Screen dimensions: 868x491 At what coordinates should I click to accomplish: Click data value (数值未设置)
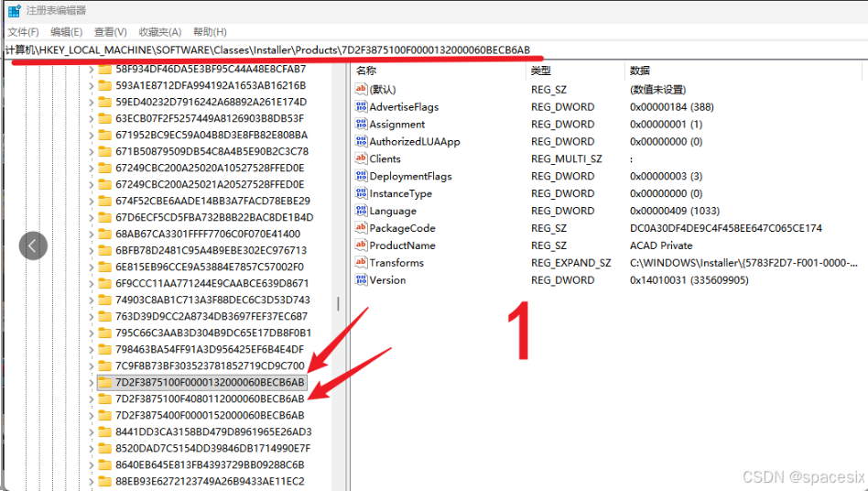pos(657,90)
